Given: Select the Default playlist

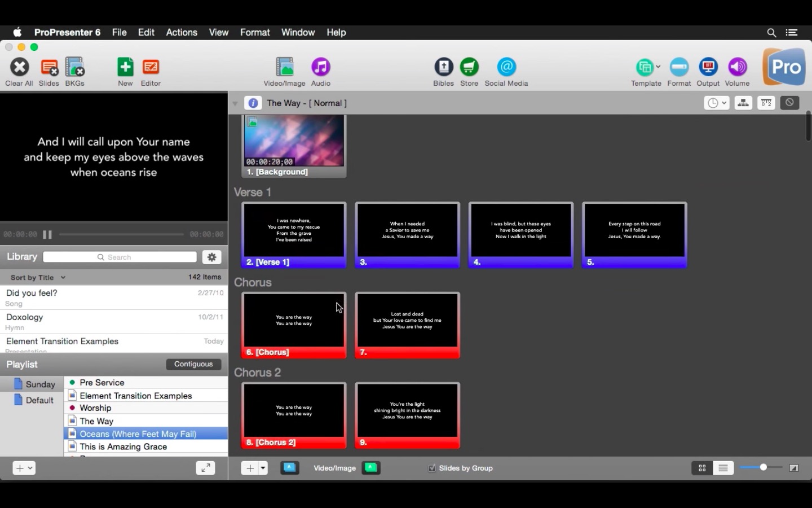Looking at the screenshot, I should click(32, 400).
